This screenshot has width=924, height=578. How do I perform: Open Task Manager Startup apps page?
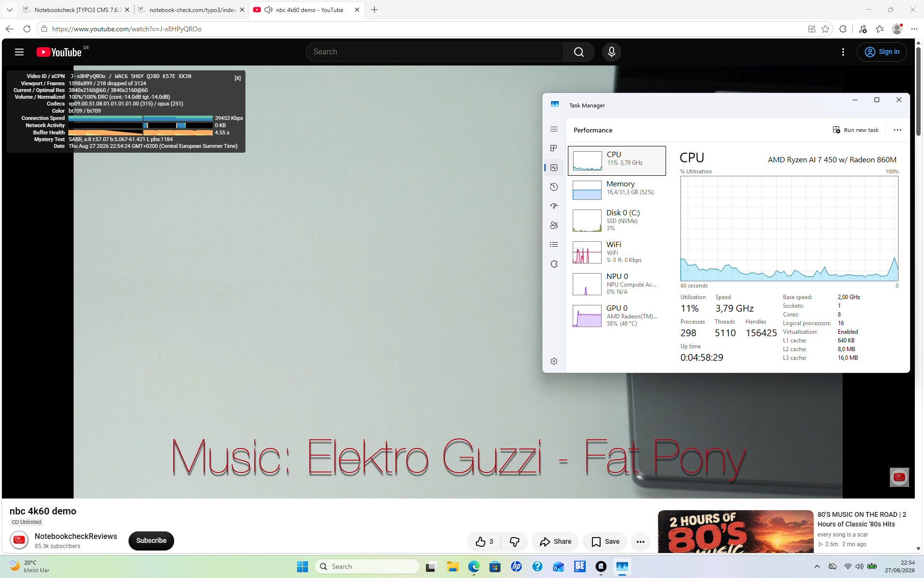[x=554, y=206]
